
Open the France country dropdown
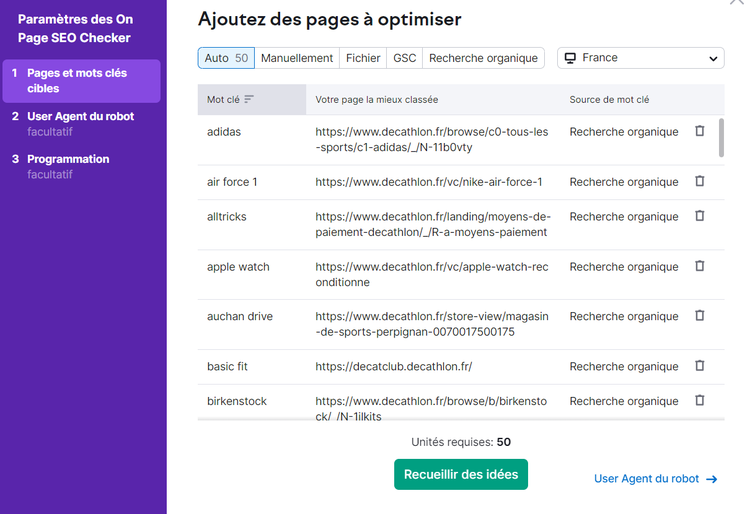coord(640,58)
